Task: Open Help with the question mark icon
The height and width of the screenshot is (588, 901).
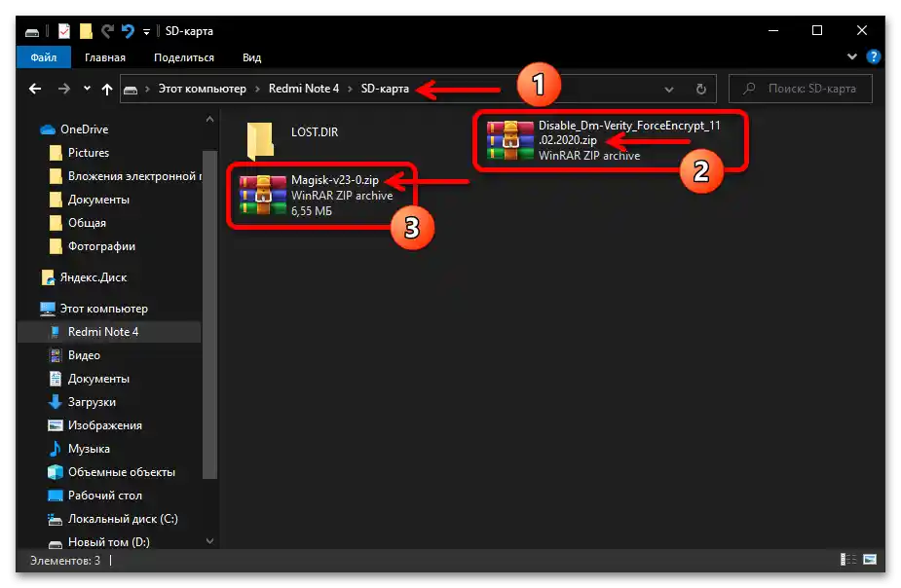Action: (x=874, y=56)
